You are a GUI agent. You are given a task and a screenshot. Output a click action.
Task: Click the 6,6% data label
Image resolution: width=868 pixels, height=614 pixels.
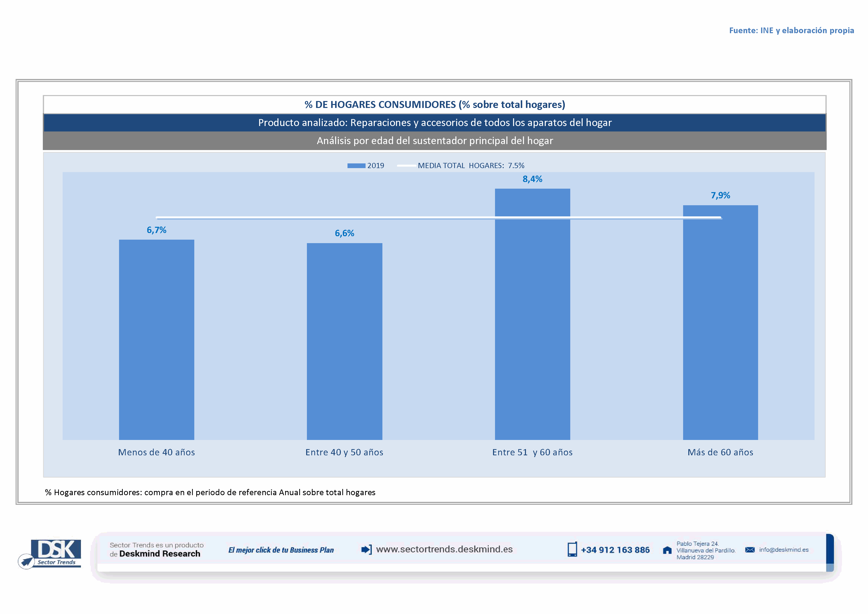coord(344,233)
